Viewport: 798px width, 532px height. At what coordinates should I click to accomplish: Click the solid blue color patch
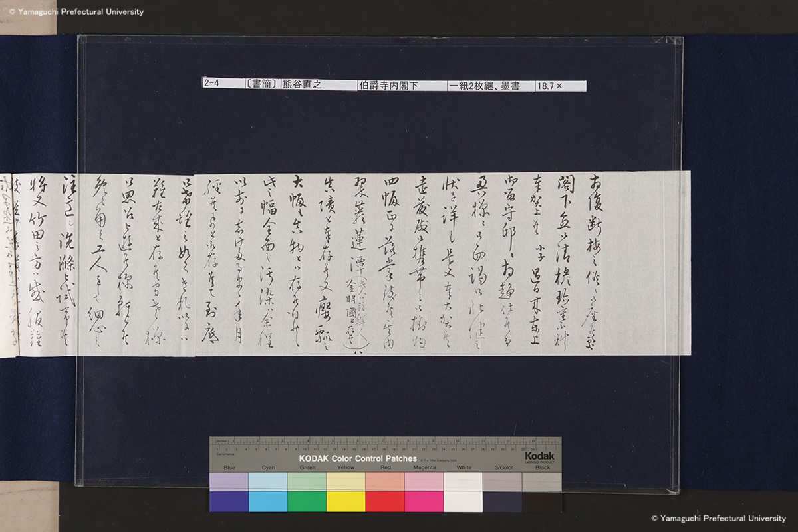click(x=229, y=501)
